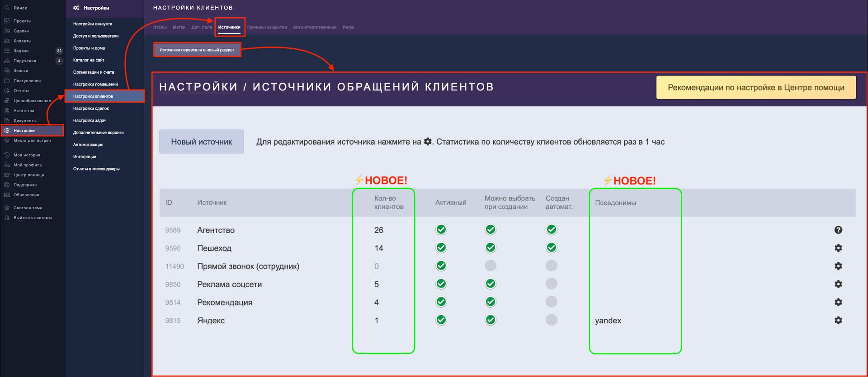This screenshot has width=868, height=377.
Task: Click the help question icon for Агентство
Action: click(838, 230)
